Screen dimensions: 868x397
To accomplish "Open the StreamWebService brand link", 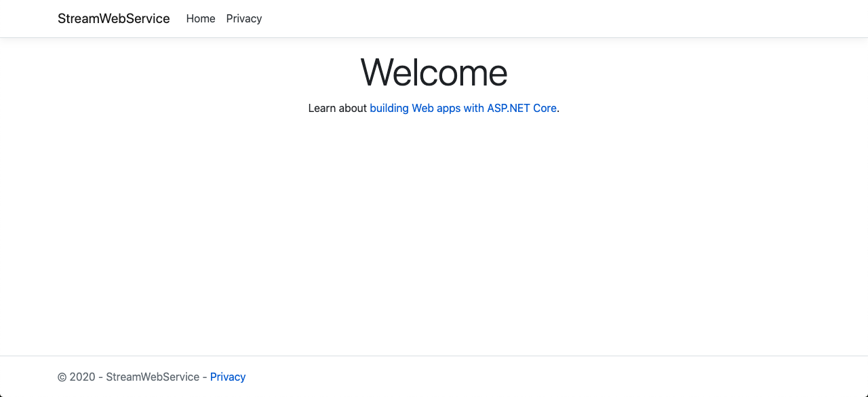I will tap(114, 18).
